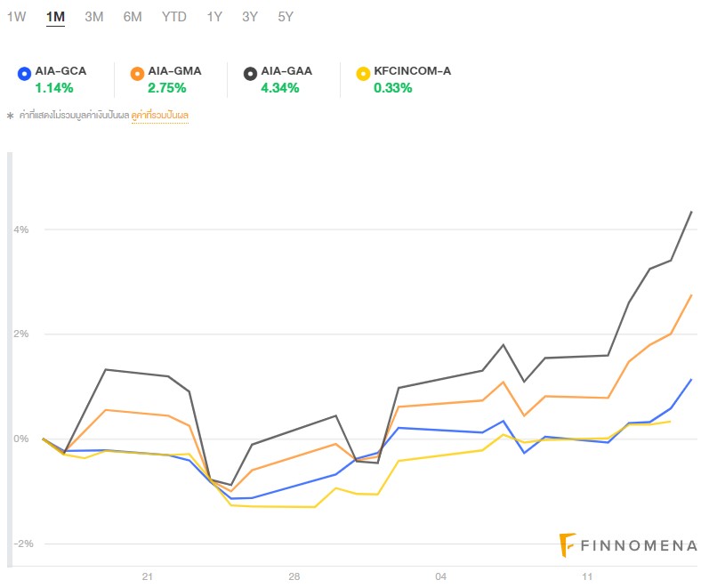717x588 pixels.
Task: Click the end of the gray AIA-GAA line
Action: (691, 212)
